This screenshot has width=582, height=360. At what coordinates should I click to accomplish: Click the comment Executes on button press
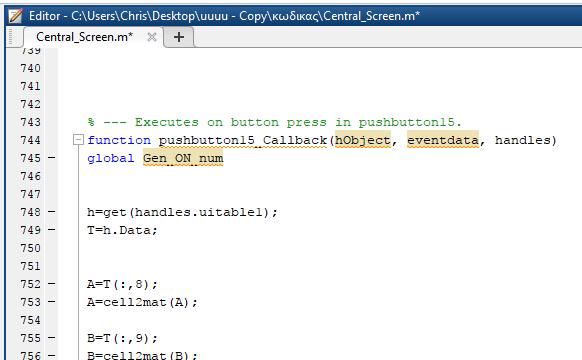[x=274, y=122]
